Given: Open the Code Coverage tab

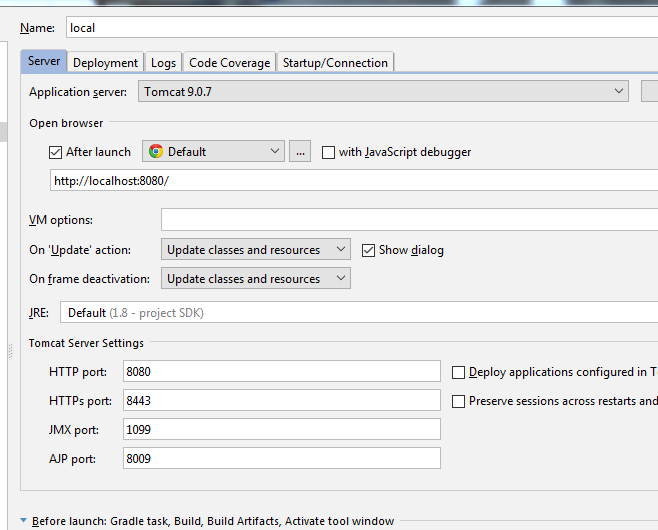Looking at the screenshot, I should [230, 63].
